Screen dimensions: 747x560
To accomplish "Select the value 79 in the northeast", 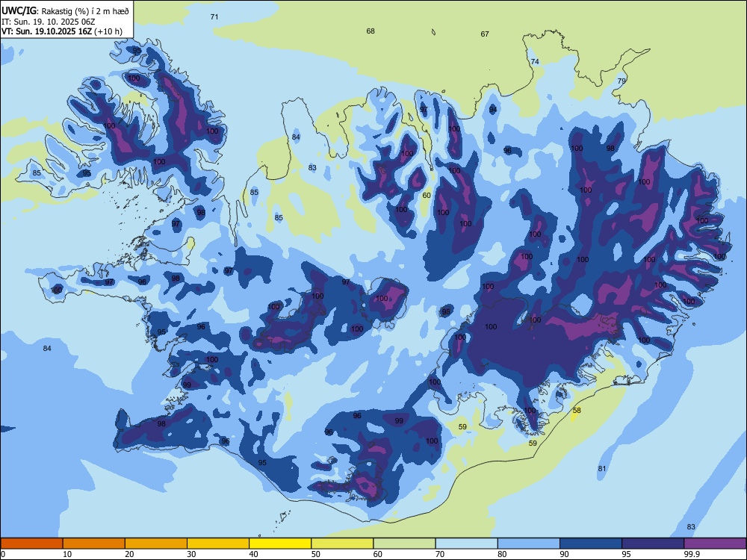I will click(622, 81).
